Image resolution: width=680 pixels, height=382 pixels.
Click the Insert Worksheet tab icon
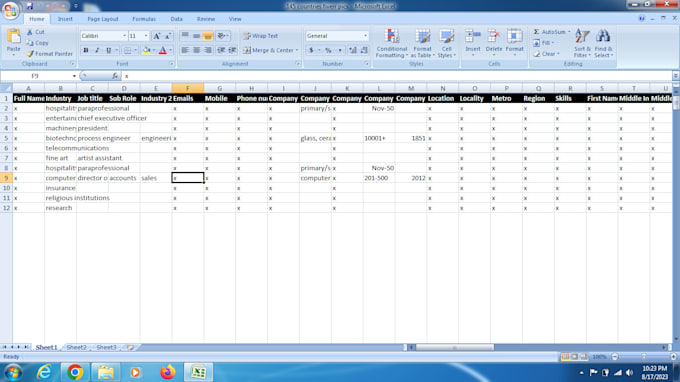(x=130, y=347)
